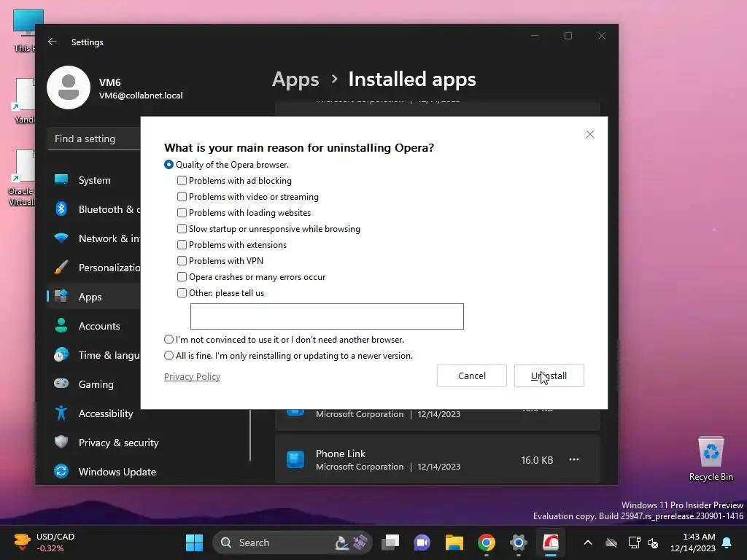
Task: Check Other: please tell us
Action: point(182,293)
